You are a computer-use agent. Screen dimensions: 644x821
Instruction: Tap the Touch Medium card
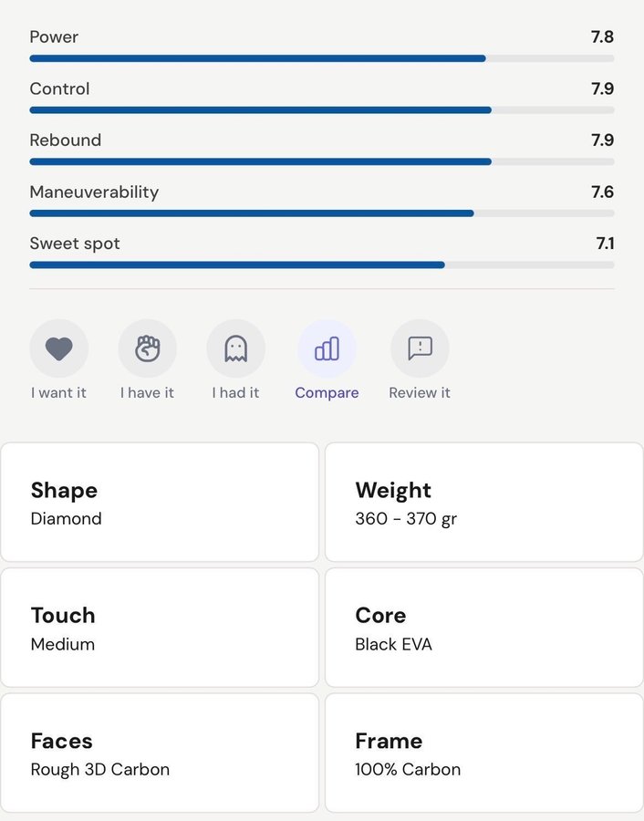point(160,628)
